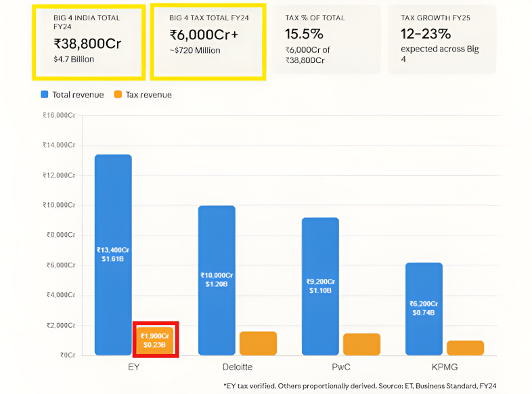Click the blue Total revenue legend swatch

45,95
